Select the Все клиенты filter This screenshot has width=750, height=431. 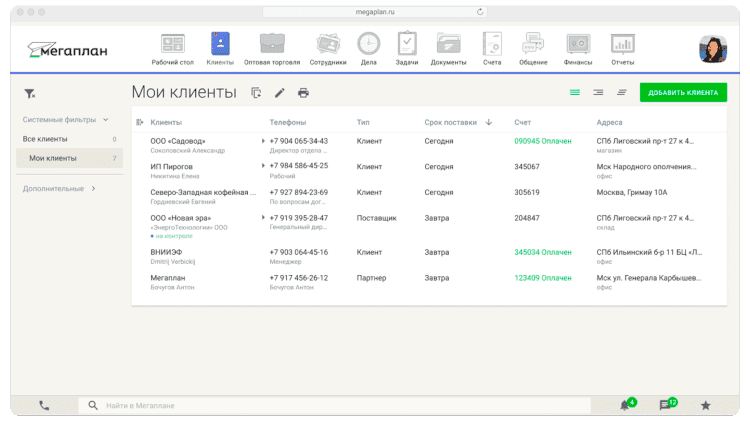pyautogui.click(x=45, y=139)
